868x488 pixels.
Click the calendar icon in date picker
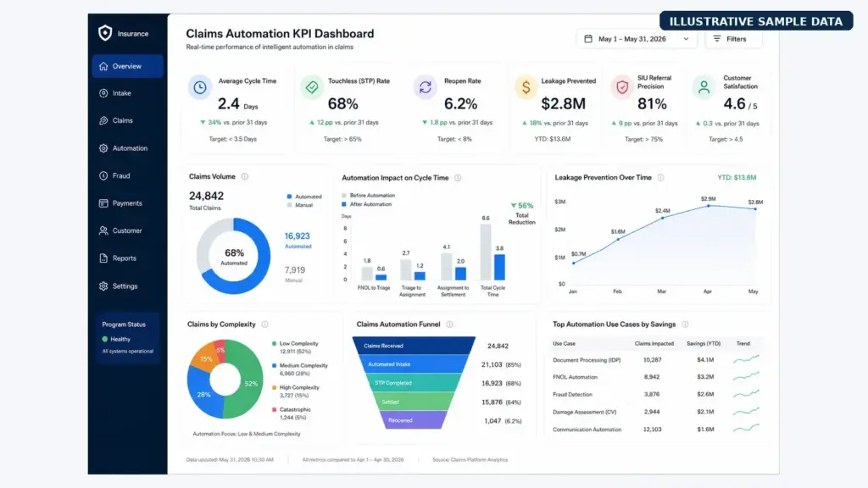click(588, 39)
